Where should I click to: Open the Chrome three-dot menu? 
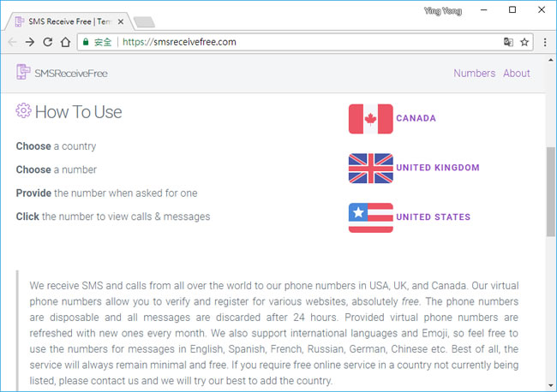click(545, 42)
